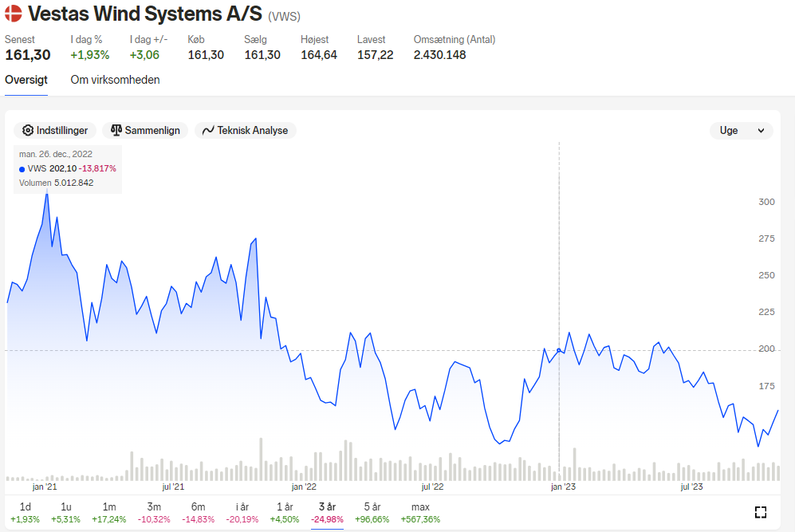Click the scales icon in Sammenlign button

[x=116, y=130]
